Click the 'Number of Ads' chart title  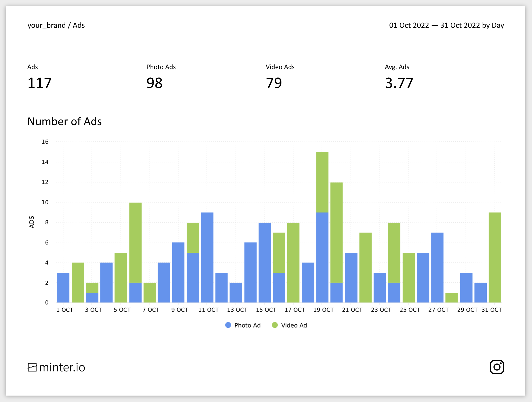point(65,121)
